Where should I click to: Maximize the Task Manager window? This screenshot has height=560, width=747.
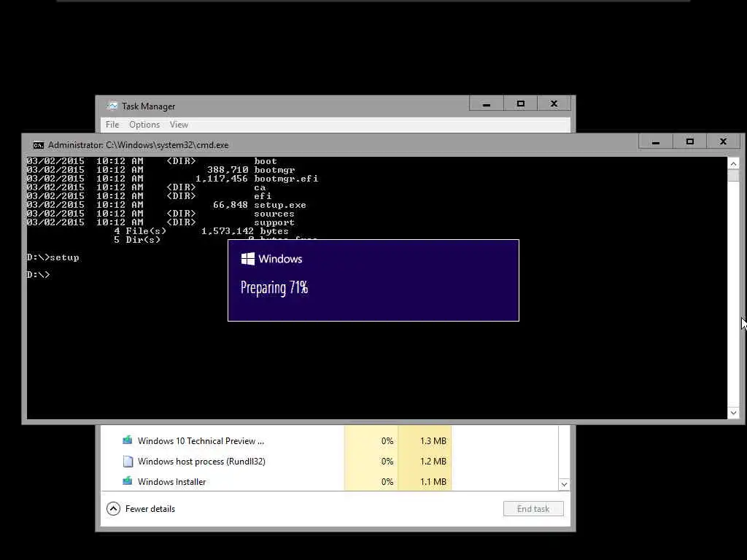coord(521,104)
